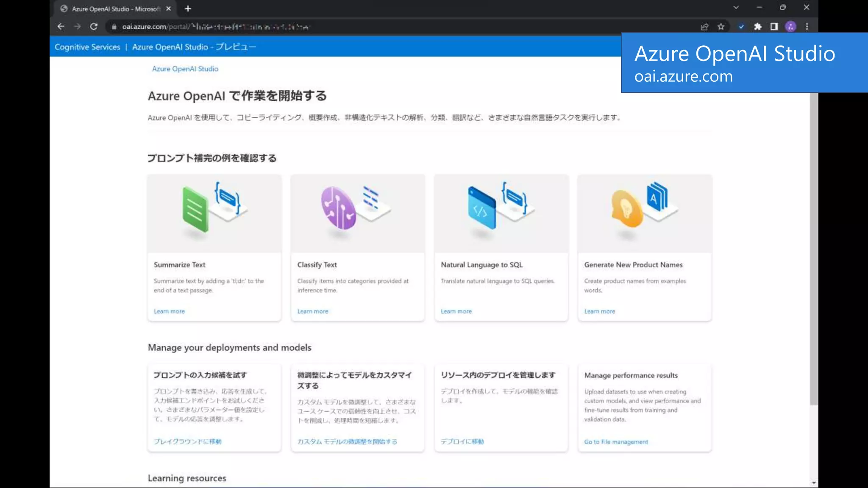Open Learn more under Classify Text
This screenshot has height=488, width=868.
click(313, 311)
